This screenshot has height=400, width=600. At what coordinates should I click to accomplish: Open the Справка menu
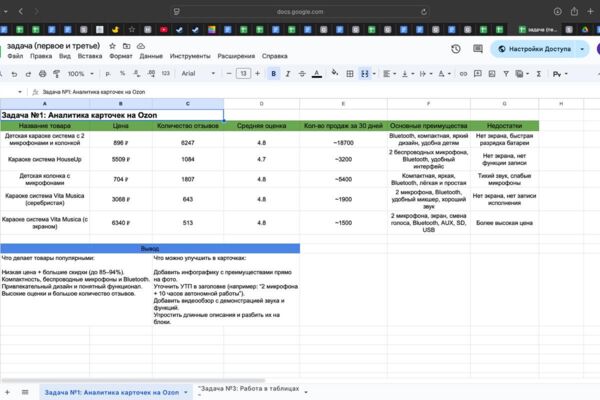click(x=275, y=56)
